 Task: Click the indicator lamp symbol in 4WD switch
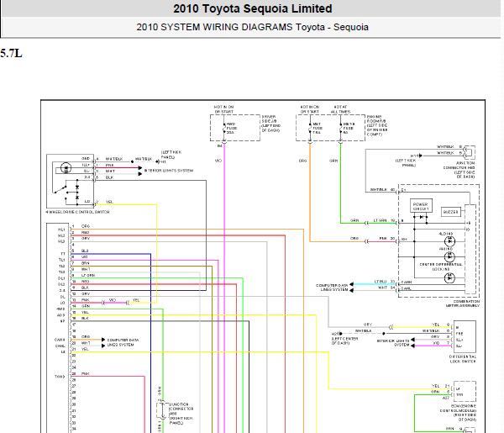66,168
